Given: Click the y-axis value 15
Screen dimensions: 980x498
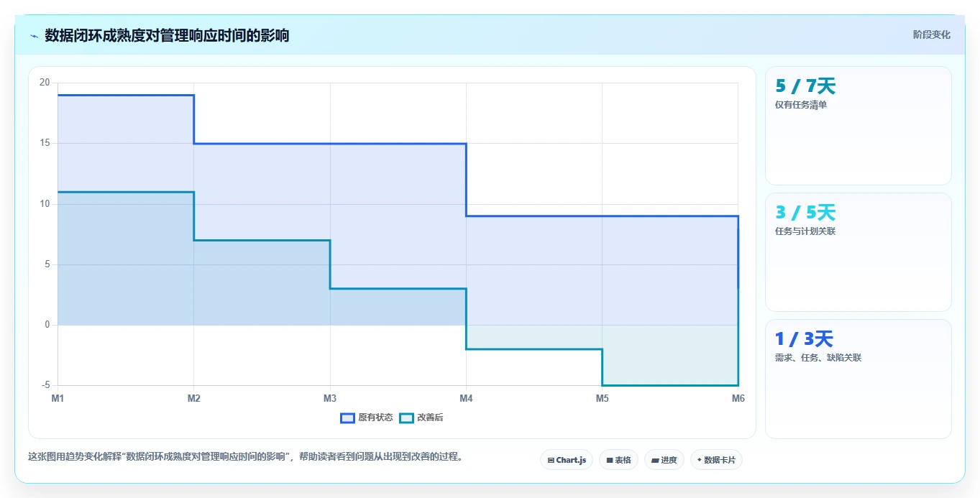Looking at the screenshot, I should click(45, 143).
